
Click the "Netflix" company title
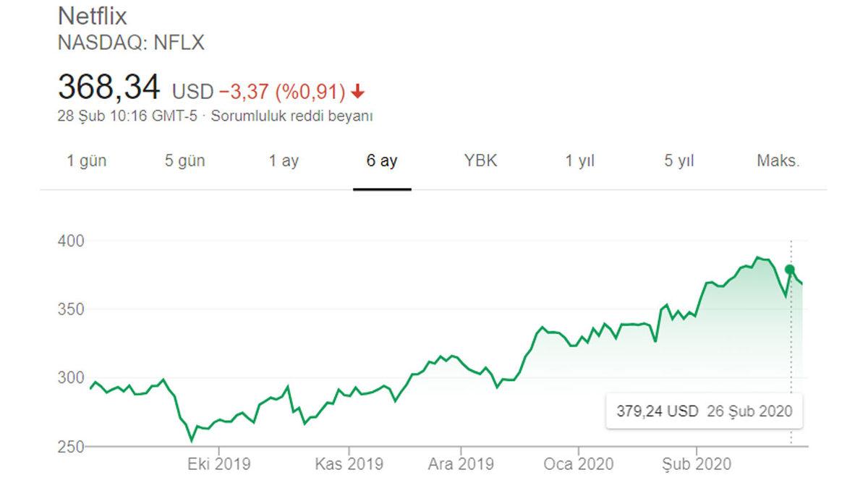pyautogui.click(x=94, y=16)
